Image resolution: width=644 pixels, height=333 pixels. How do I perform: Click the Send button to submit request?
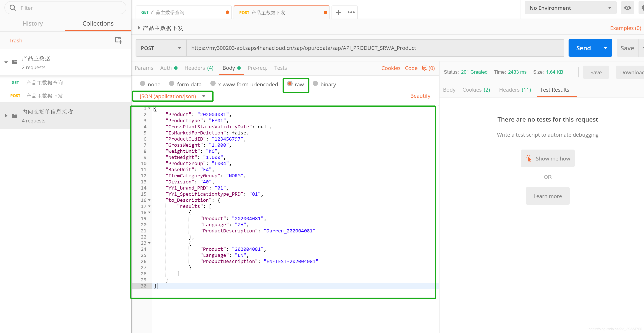pos(584,48)
